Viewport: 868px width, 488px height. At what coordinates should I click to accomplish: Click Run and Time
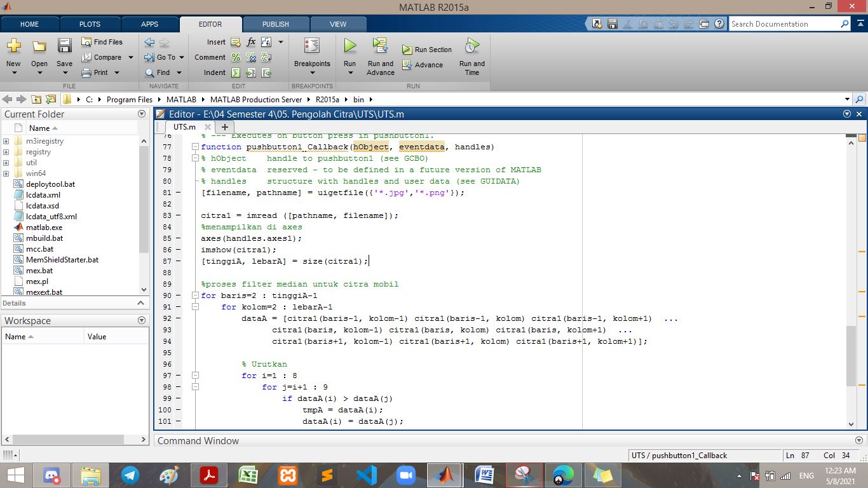coord(472,57)
